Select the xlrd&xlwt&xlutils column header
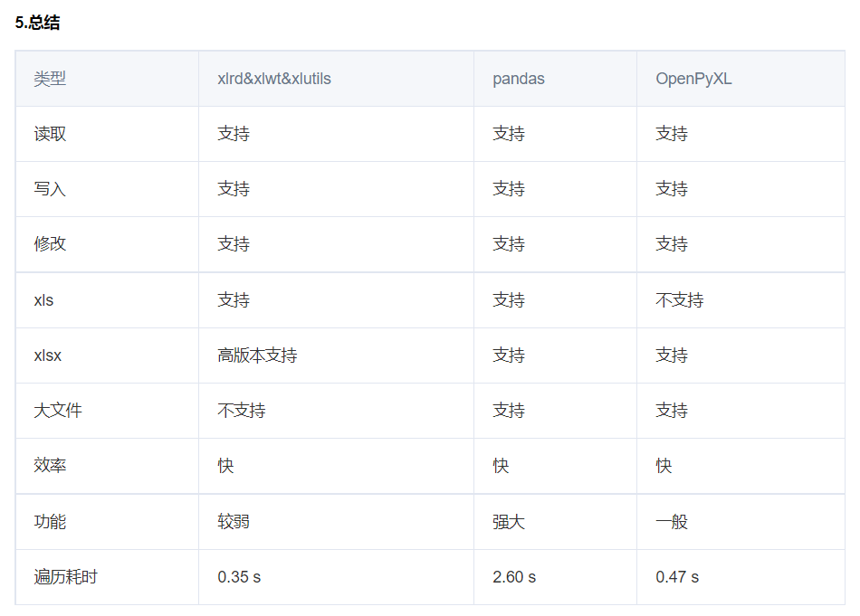860x616 pixels. tap(274, 79)
